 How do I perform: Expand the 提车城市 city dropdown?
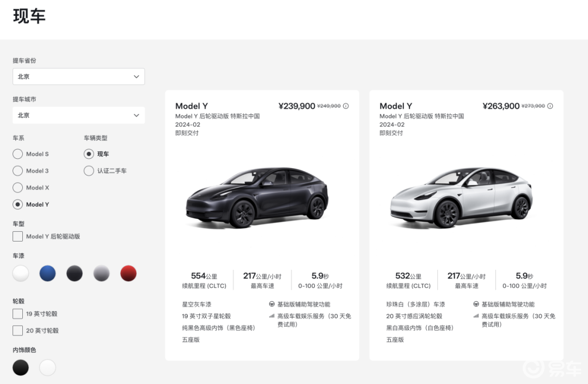(79, 115)
